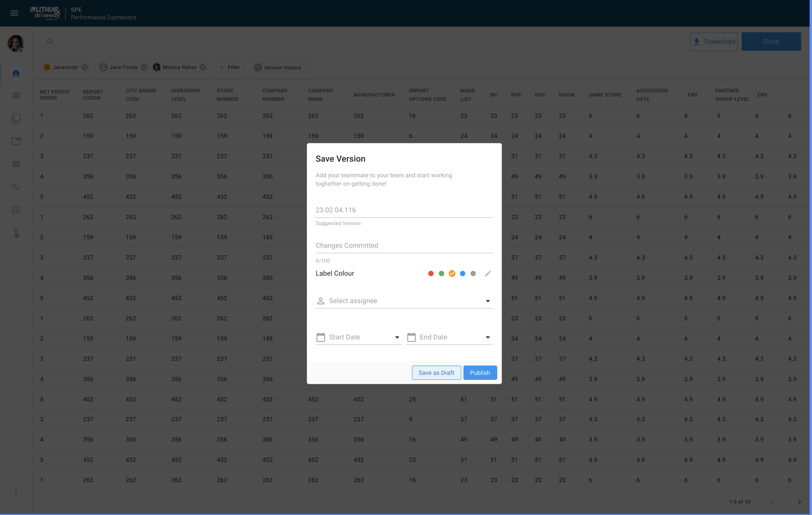Image resolution: width=812 pixels, height=515 pixels.
Task: Select the green label colour
Action: (441, 274)
